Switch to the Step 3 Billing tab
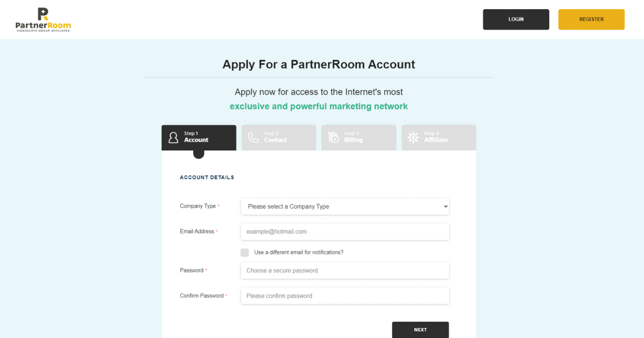Screen dimensions: 644x338 pyautogui.click(x=358, y=137)
